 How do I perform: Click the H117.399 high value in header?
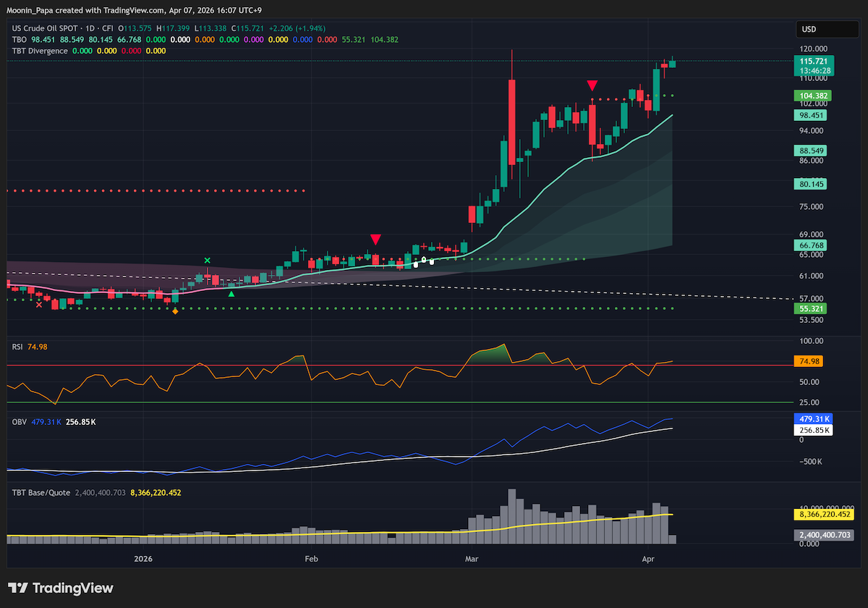pos(174,28)
